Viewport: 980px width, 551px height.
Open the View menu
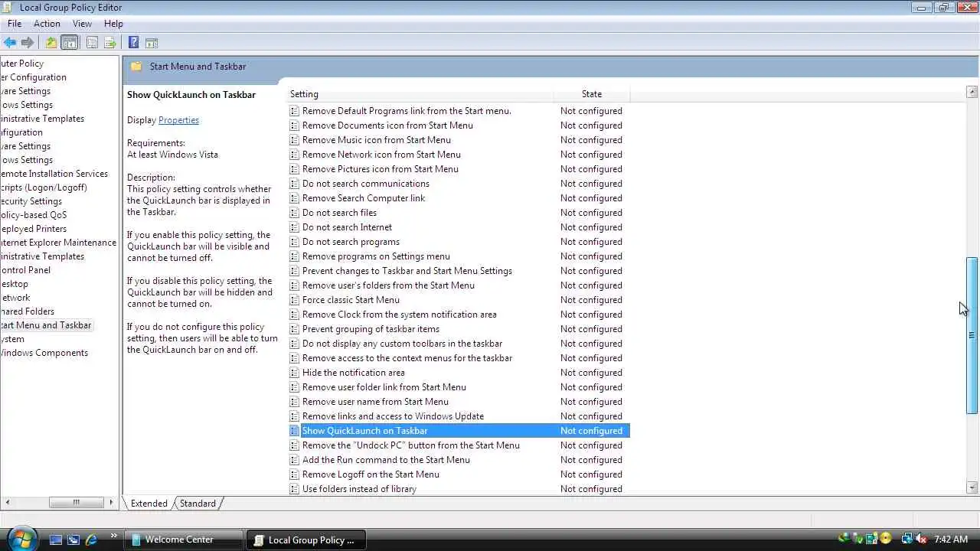pyautogui.click(x=82, y=24)
